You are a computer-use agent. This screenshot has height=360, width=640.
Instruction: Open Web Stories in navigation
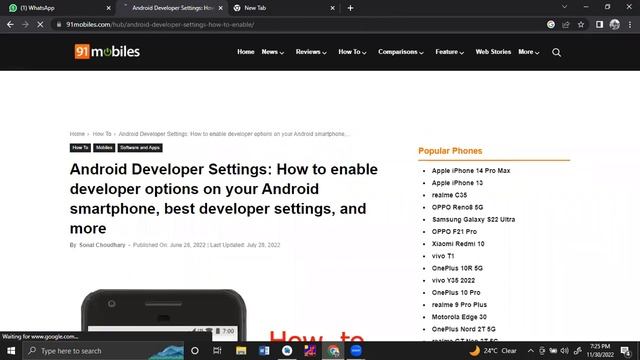click(x=493, y=52)
